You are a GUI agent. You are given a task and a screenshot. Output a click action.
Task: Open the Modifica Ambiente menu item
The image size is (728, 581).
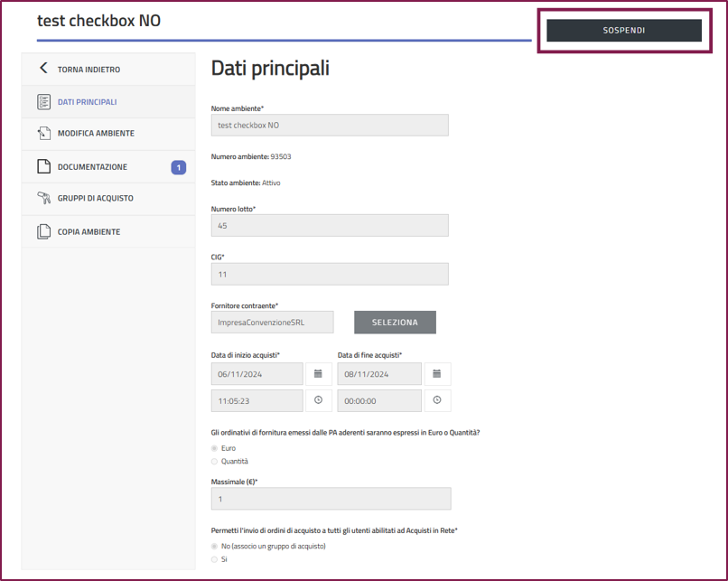click(96, 134)
